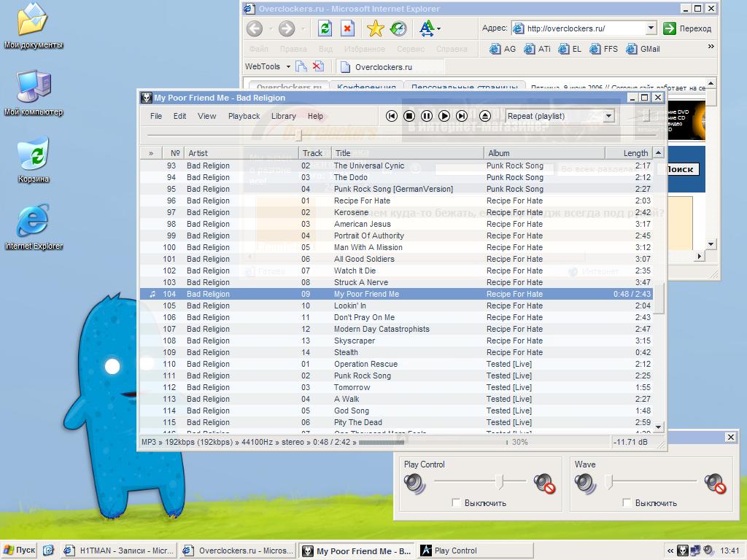Click the Play Control volume slider
Viewport: 747px width, 560px height.
499,481
